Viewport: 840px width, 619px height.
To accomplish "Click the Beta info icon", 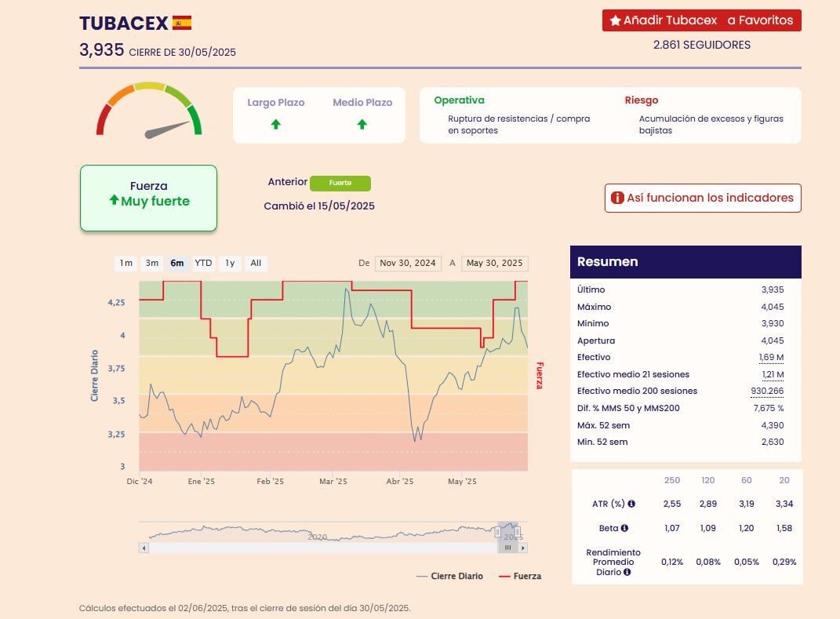I will click(x=624, y=528).
